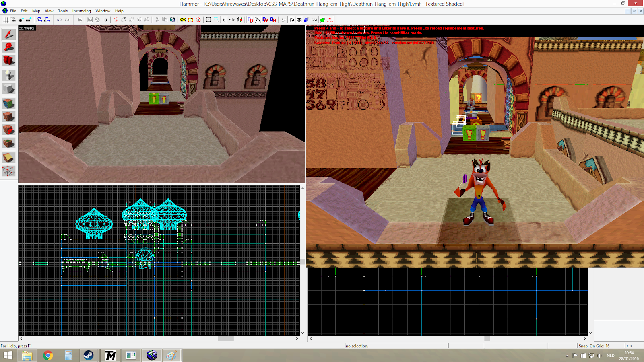The height and width of the screenshot is (362, 644).
Task: Open Steam from the taskbar
Action: (x=89, y=356)
